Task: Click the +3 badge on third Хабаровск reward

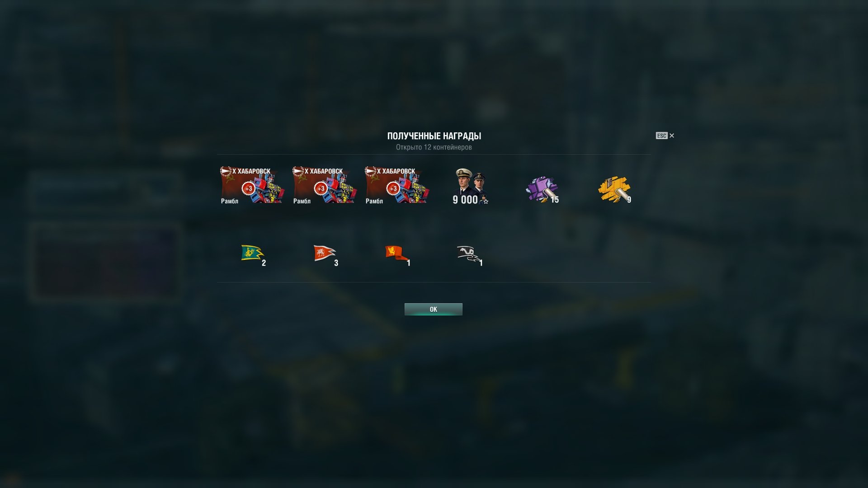Action: click(393, 188)
